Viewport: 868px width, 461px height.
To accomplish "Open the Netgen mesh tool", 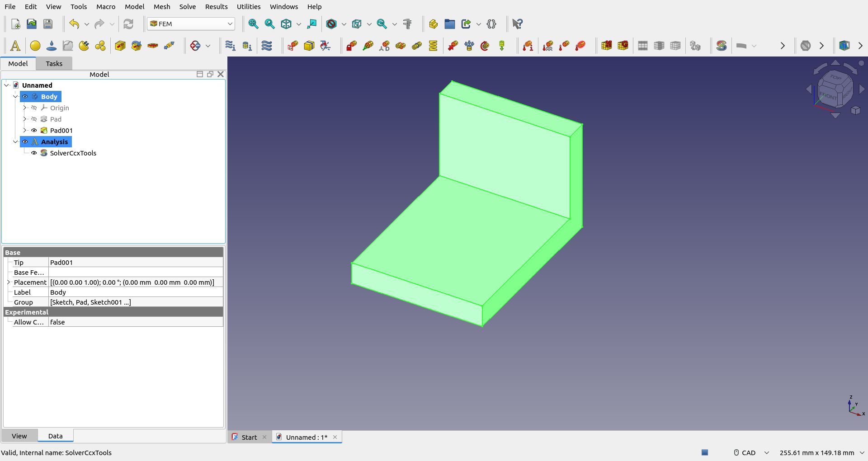I will pos(607,46).
